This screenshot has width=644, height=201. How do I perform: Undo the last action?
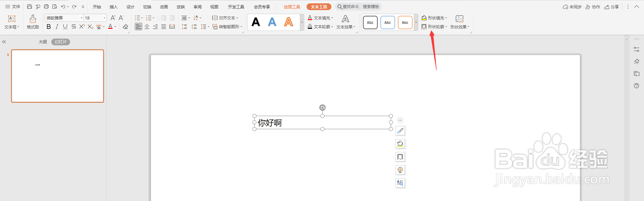[63, 7]
